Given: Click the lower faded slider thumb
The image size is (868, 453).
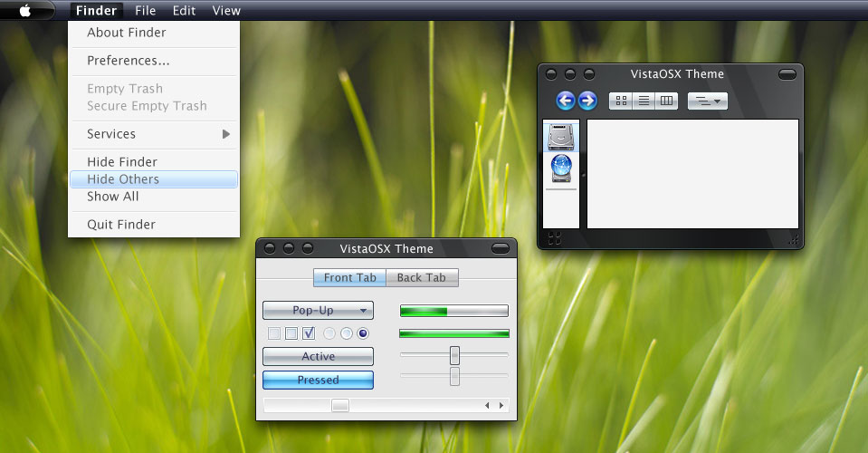Looking at the screenshot, I should [x=454, y=377].
